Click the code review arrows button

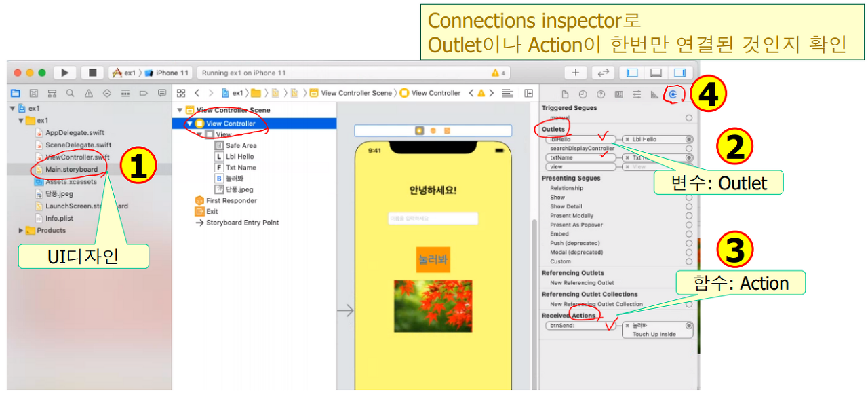pos(603,73)
